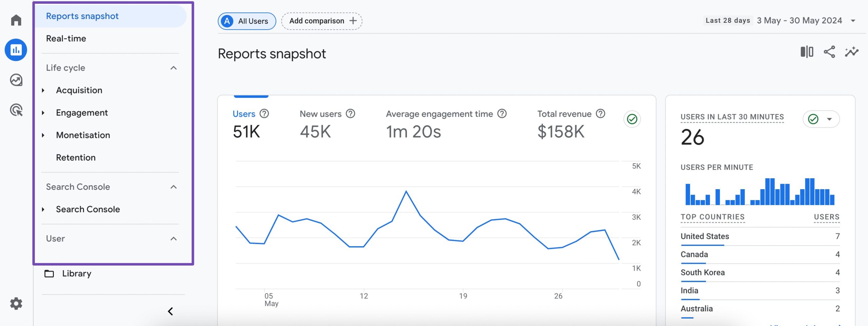The height and width of the screenshot is (326, 868).
Task: Click the United States country row
Action: (760, 236)
